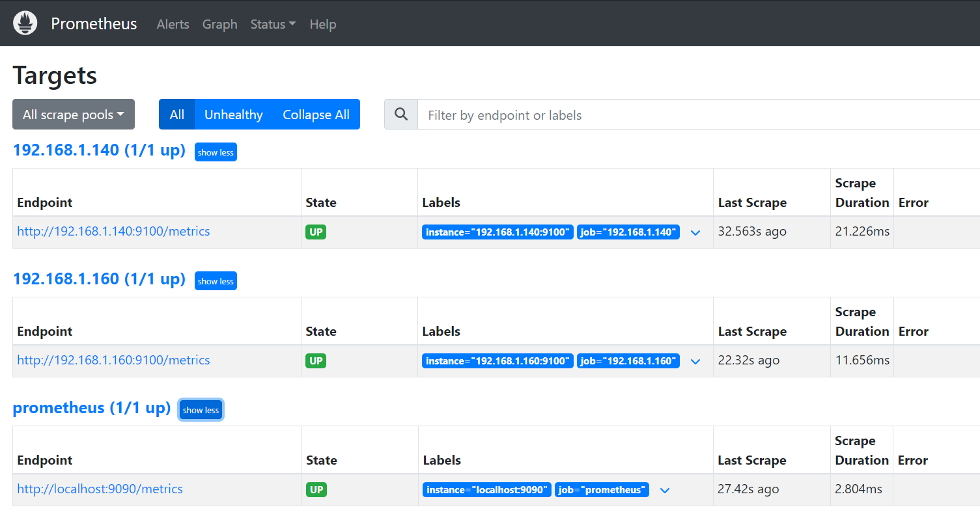The image size is (980, 531).
Task: Open the prometheus (1/1 up) pool heading
Action: click(92, 408)
